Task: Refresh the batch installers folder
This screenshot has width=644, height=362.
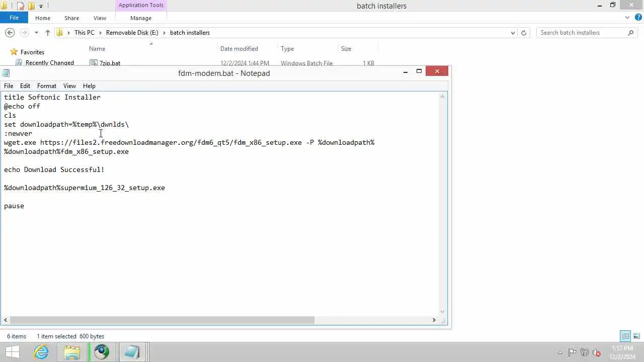Action: click(x=524, y=33)
